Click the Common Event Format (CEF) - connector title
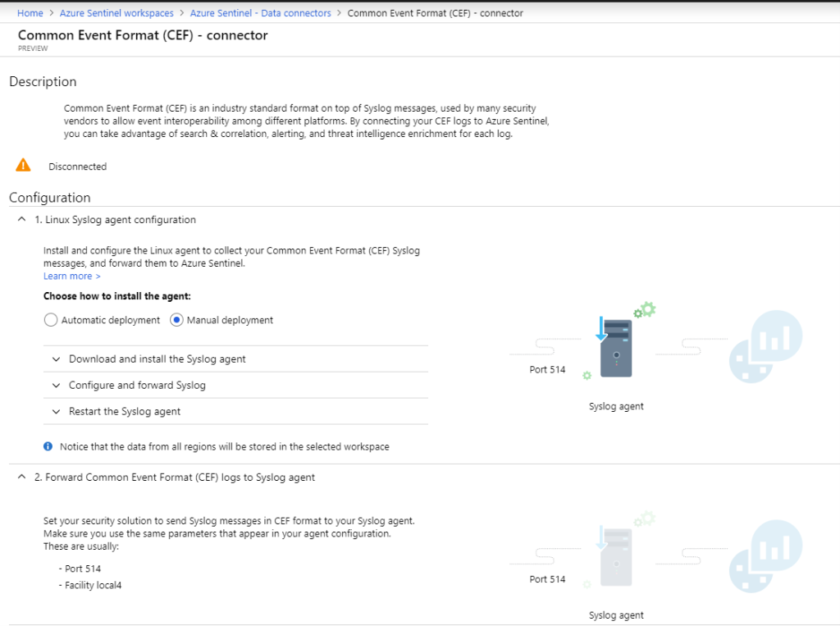The image size is (840, 626). coord(143,35)
